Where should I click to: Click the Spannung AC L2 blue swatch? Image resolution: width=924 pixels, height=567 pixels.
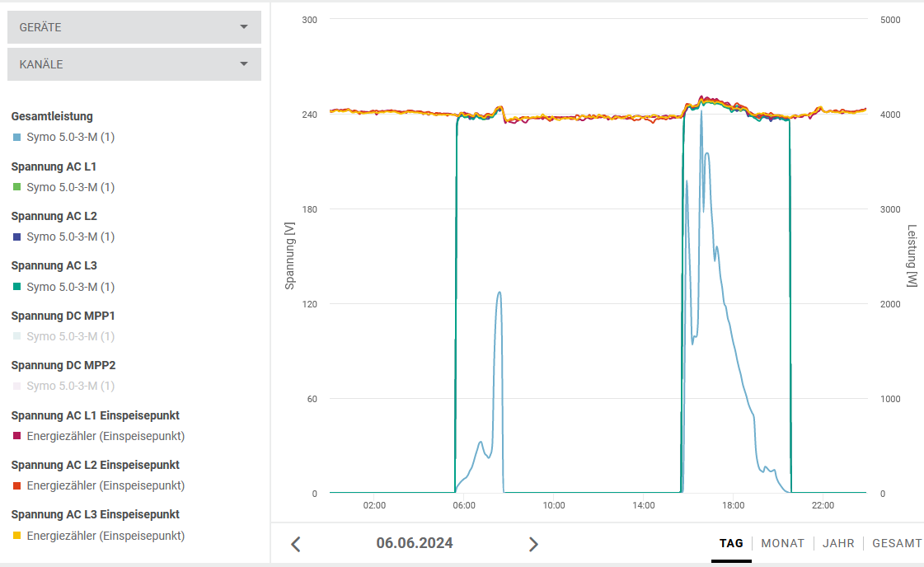(x=17, y=237)
